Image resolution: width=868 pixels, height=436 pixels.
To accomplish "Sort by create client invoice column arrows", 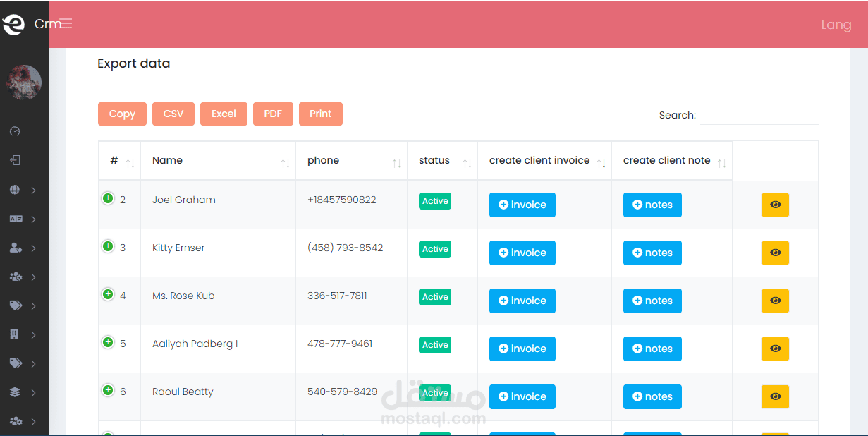I will pyautogui.click(x=601, y=164).
